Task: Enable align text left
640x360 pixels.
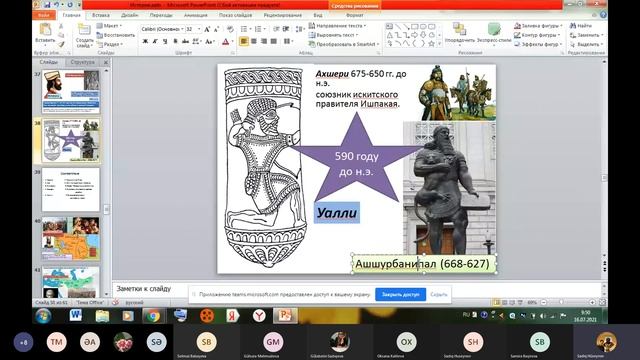Action: (244, 41)
